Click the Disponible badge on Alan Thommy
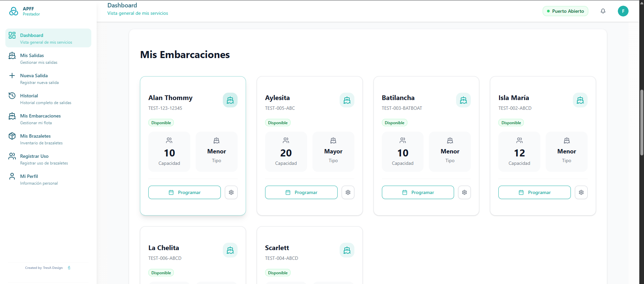 161,123
